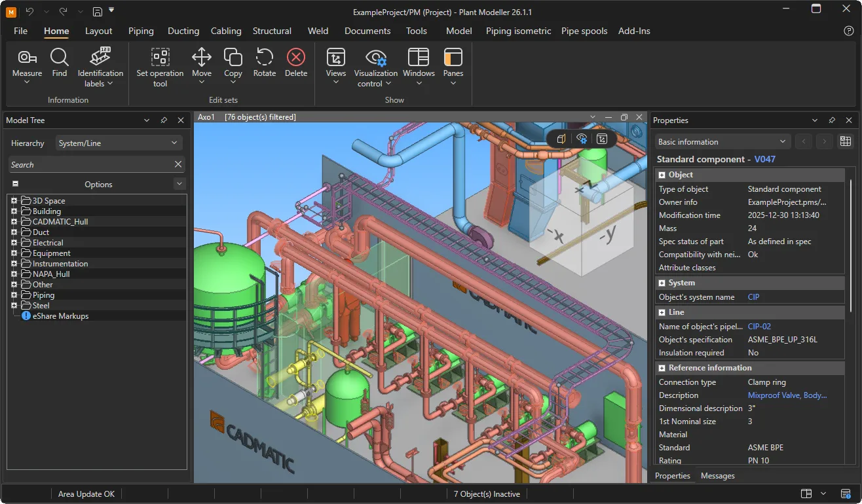
Task: Open the help question mark icon
Action: (849, 31)
